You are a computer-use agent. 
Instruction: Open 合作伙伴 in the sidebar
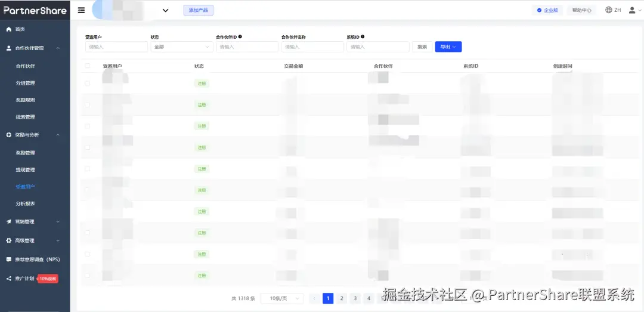pyautogui.click(x=26, y=66)
